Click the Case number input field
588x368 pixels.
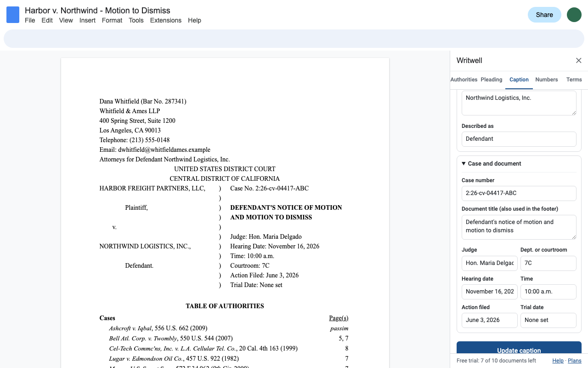pyautogui.click(x=519, y=193)
